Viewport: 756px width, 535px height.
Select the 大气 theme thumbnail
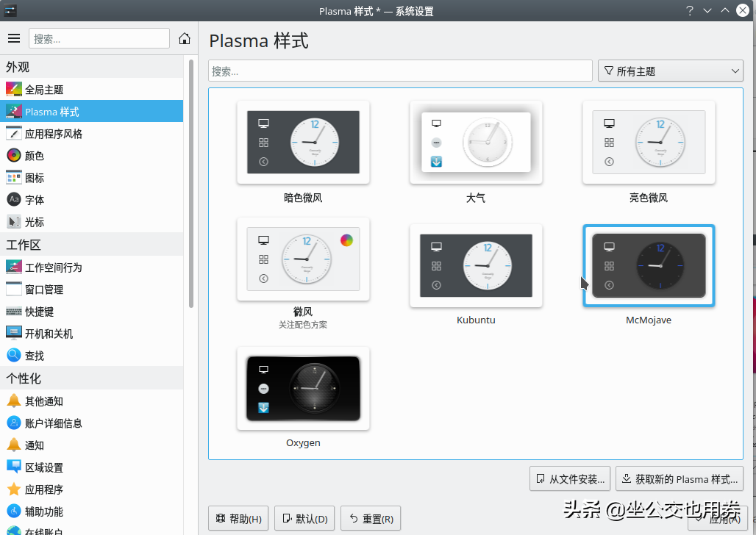point(476,142)
